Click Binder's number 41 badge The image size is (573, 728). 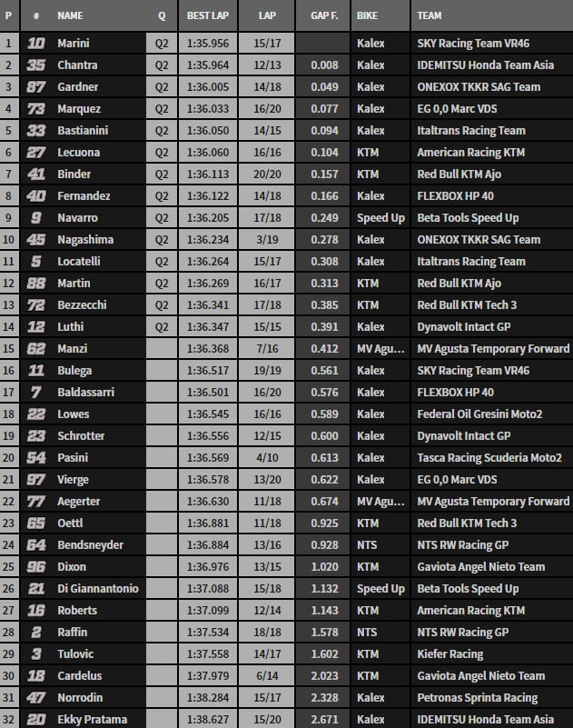(x=37, y=174)
